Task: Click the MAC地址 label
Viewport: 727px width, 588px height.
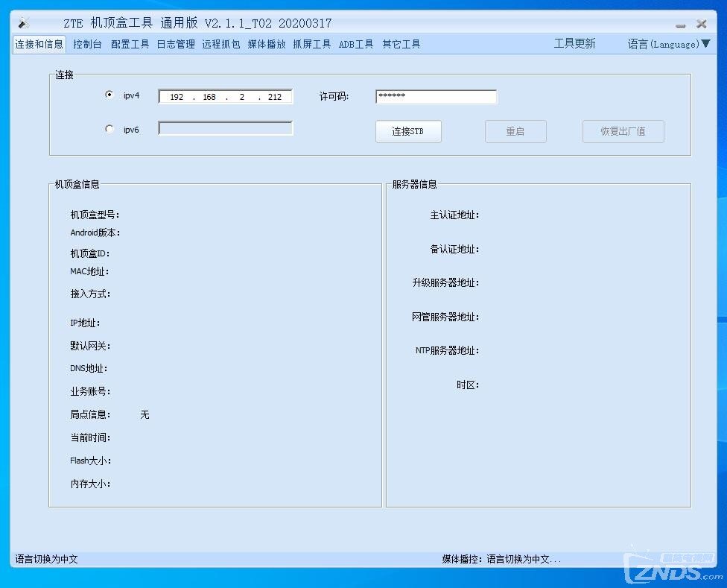Action: [89, 272]
